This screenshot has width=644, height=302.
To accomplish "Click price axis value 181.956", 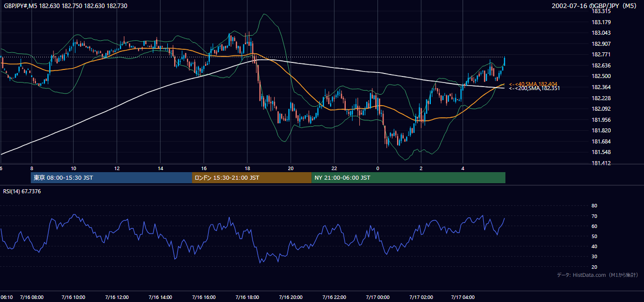I will 601,120.
